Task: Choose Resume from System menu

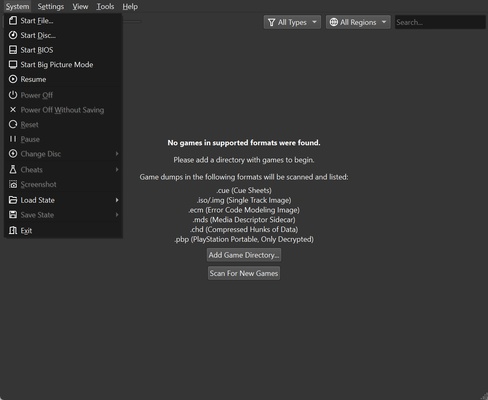Action: [x=63, y=79]
